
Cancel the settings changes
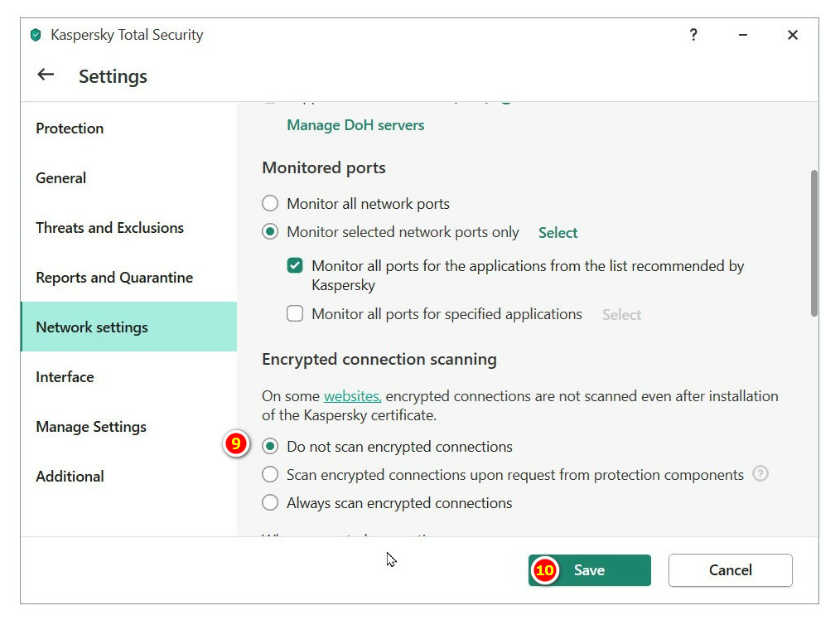click(x=730, y=570)
